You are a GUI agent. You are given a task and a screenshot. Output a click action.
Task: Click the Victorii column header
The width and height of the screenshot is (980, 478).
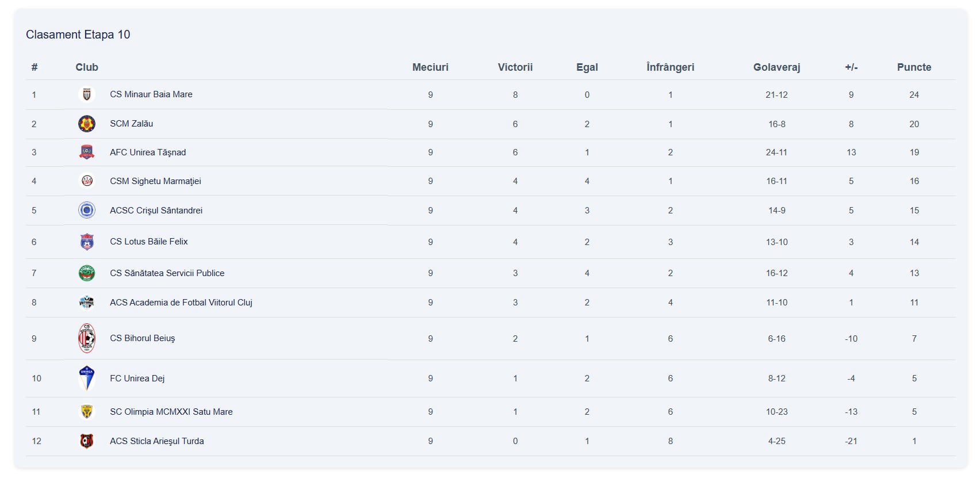[515, 67]
